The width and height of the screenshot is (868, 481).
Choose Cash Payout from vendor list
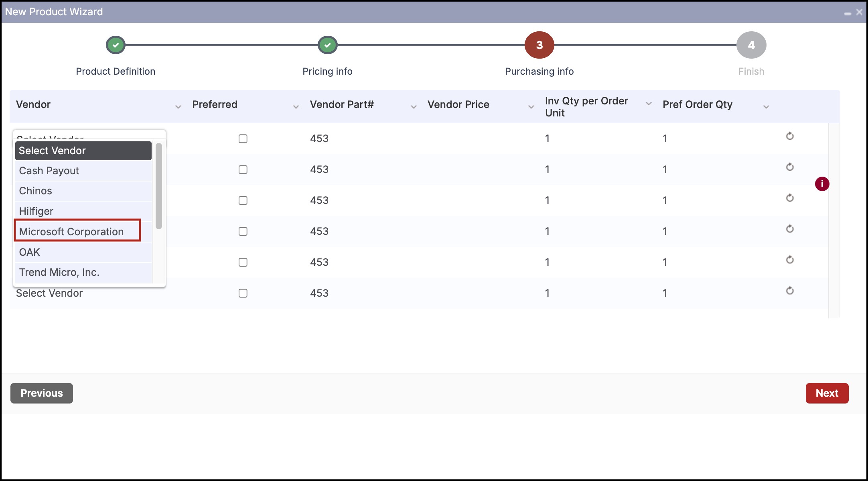[83, 171]
